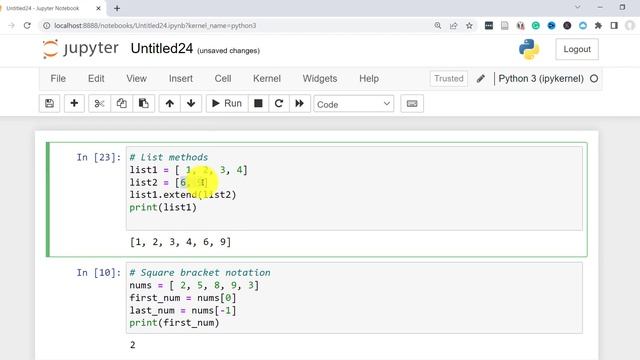Viewport: 640px width, 360px height.
Task: Open the Help menu
Action: (x=369, y=78)
